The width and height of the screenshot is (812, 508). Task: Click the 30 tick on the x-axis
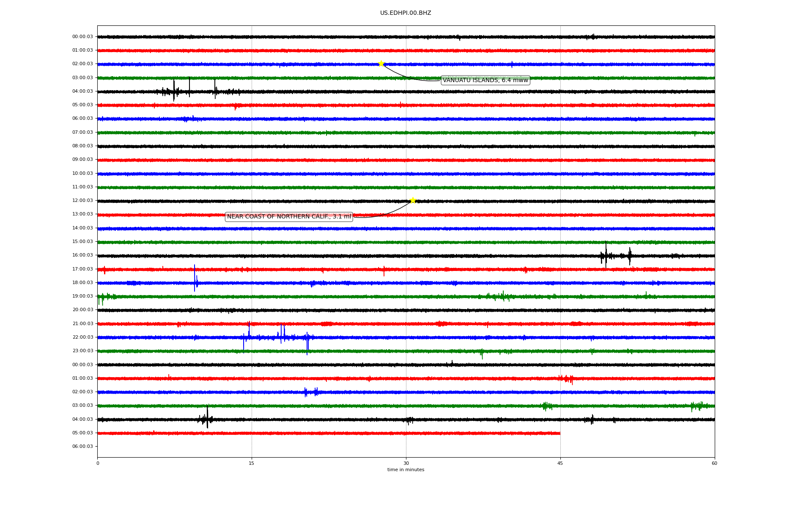tap(406, 463)
